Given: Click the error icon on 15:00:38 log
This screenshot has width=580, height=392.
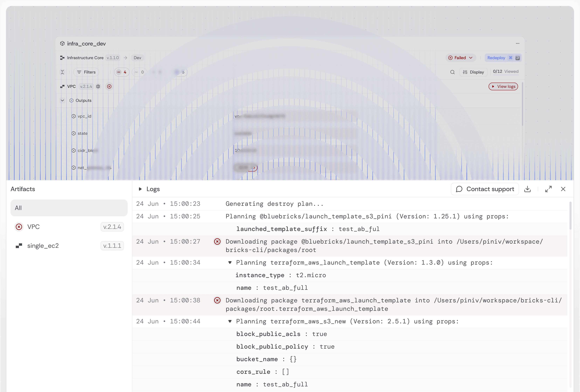Looking at the screenshot, I should (217, 300).
